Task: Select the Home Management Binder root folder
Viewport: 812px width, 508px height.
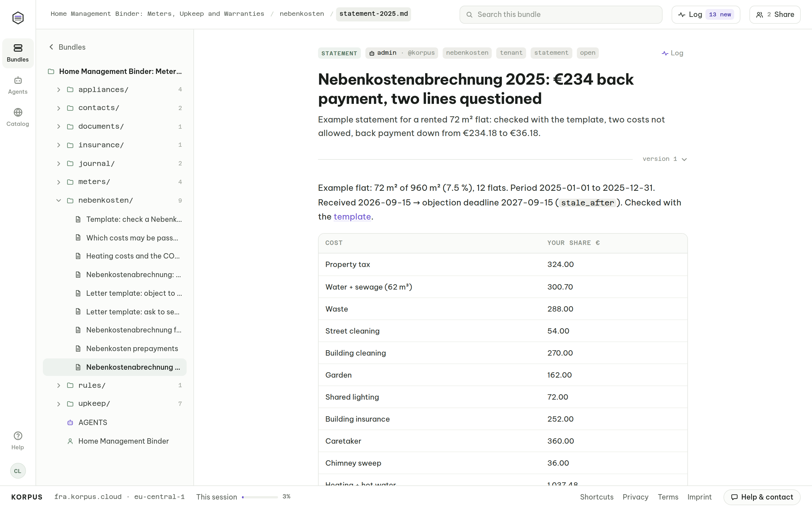Action: [115, 71]
